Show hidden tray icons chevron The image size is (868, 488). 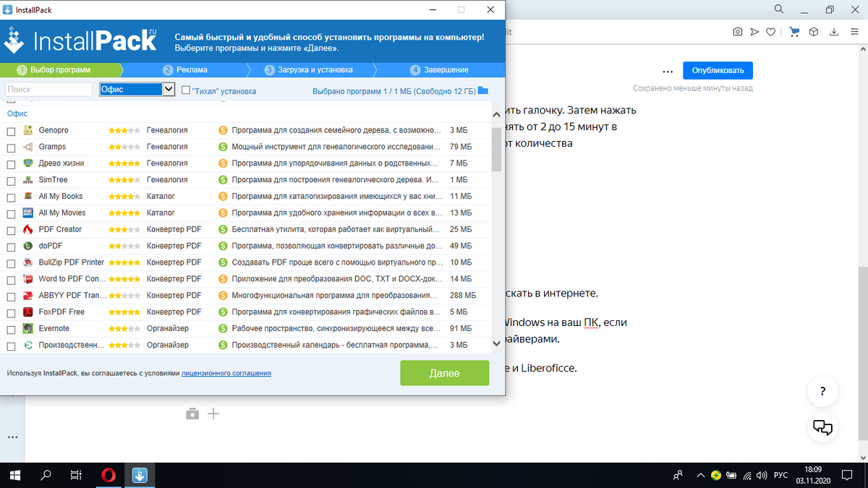(699, 475)
